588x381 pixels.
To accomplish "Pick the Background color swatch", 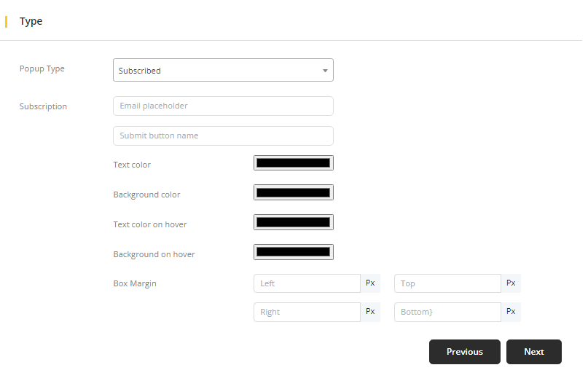I will click(293, 193).
